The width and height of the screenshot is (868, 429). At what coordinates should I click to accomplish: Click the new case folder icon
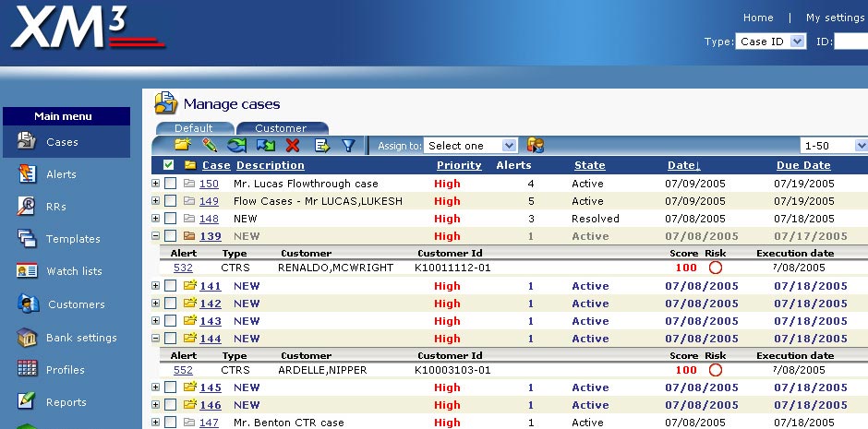(x=182, y=146)
